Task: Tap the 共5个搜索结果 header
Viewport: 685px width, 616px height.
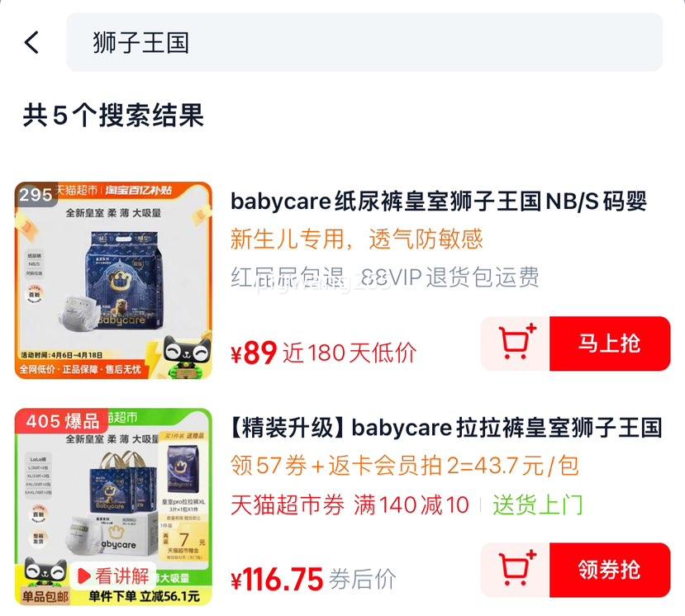Action: [113, 116]
